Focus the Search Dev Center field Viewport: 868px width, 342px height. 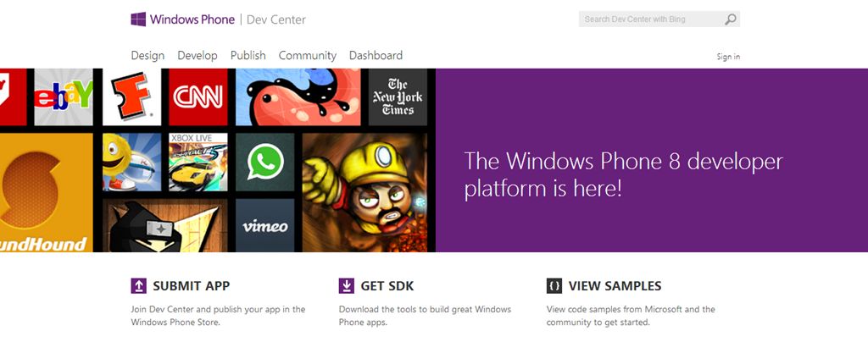point(648,19)
